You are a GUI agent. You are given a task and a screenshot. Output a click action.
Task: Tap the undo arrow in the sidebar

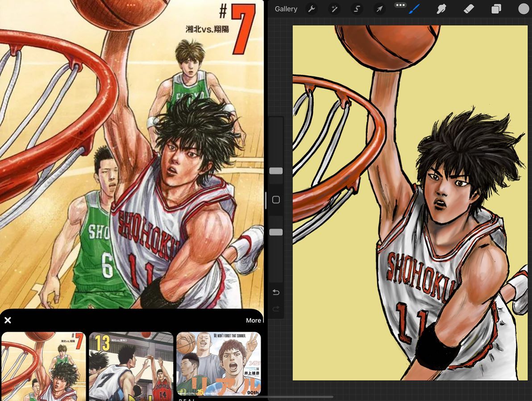pos(276,292)
